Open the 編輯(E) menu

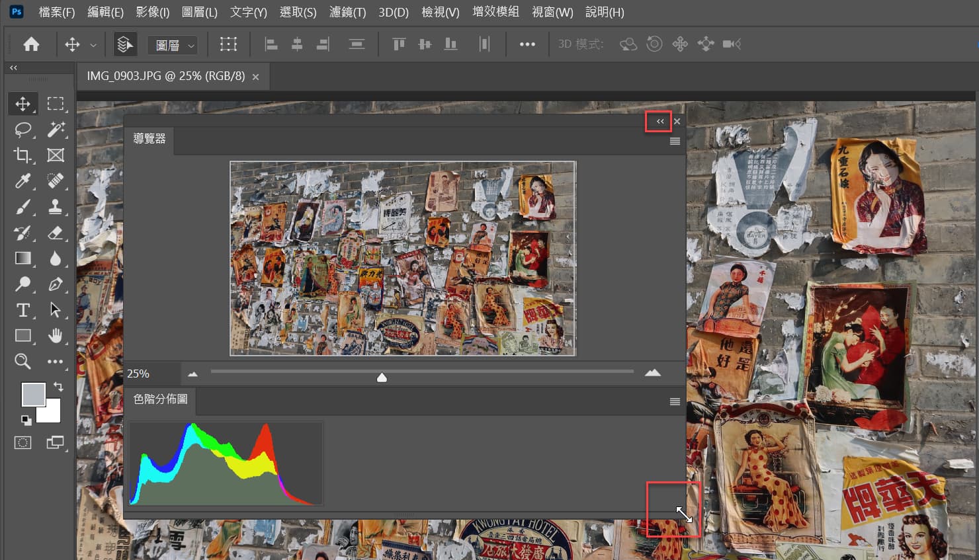[x=105, y=12]
